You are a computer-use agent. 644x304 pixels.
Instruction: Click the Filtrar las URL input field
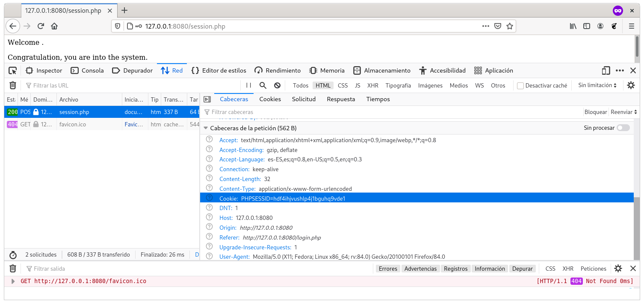tap(128, 85)
